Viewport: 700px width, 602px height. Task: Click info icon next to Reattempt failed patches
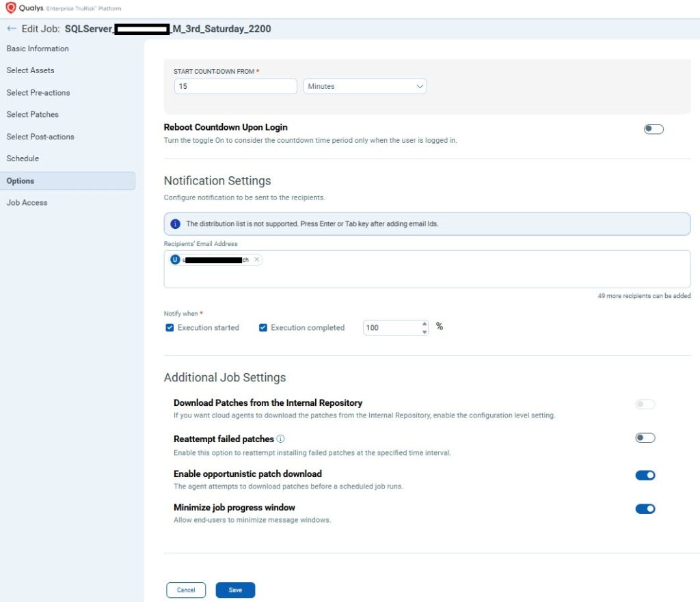(281, 439)
